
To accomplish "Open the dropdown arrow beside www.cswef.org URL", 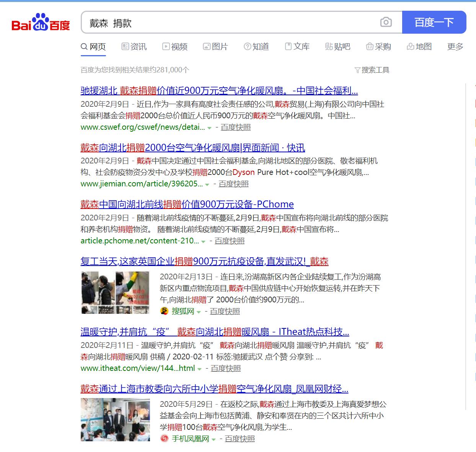I will pyautogui.click(x=209, y=129).
